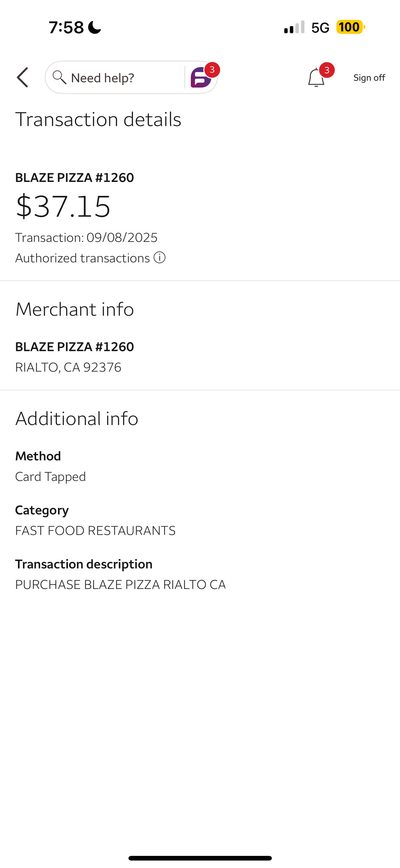Tap the Card Tapped method value
400x868 pixels.
(x=50, y=477)
